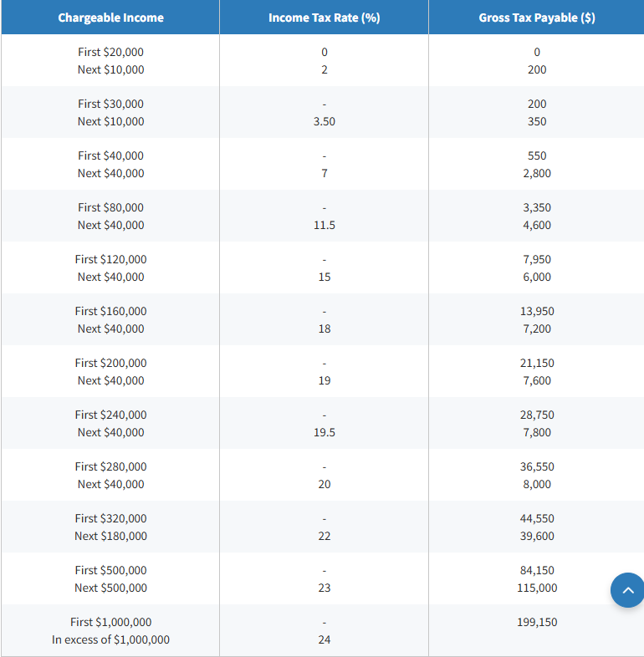Click the 115,000 gross tax value
This screenshot has width=644, height=657.
point(537,588)
